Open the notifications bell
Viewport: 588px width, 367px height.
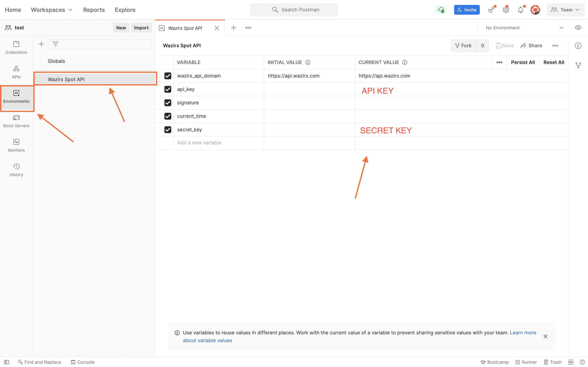(520, 10)
